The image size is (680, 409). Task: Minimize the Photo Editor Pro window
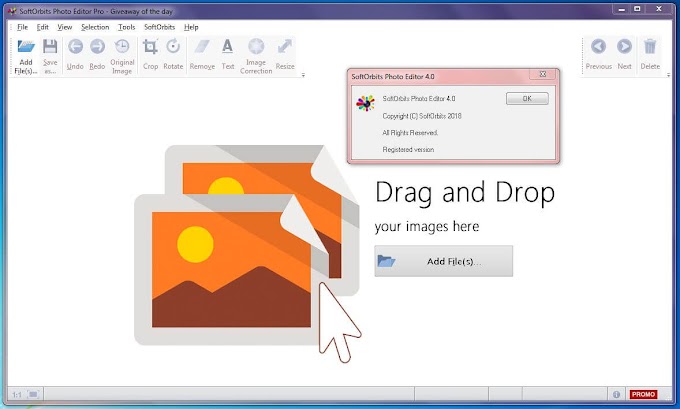pos(621,9)
